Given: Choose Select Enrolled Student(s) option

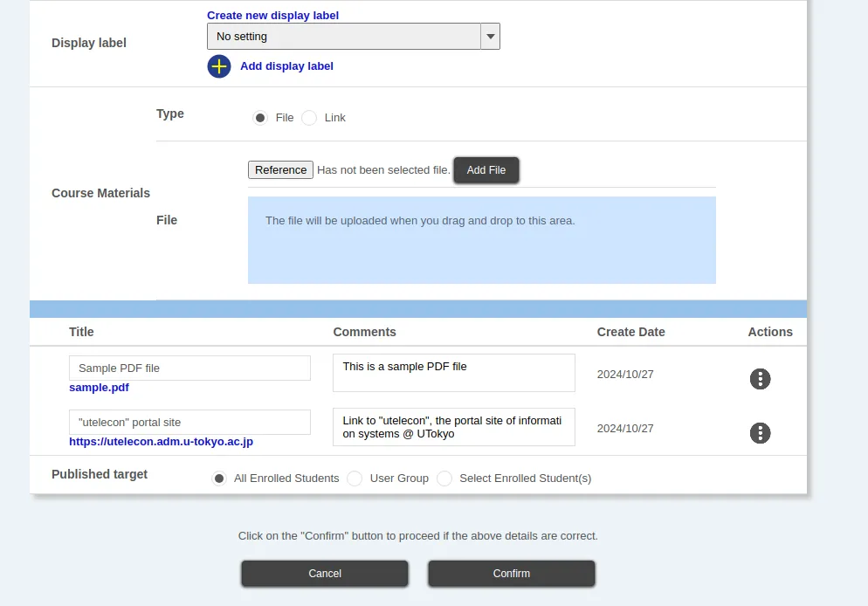Looking at the screenshot, I should 444,479.
